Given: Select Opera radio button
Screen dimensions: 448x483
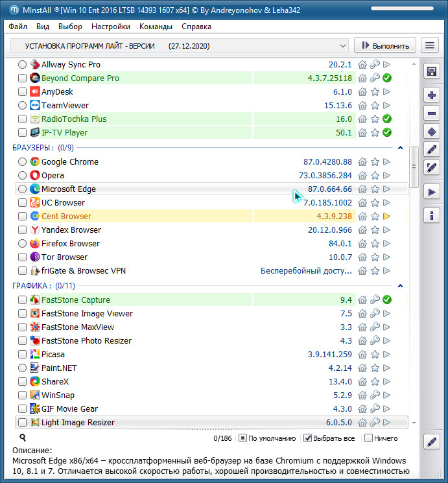Looking at the screenshot, I should click(x=22, y=175).
